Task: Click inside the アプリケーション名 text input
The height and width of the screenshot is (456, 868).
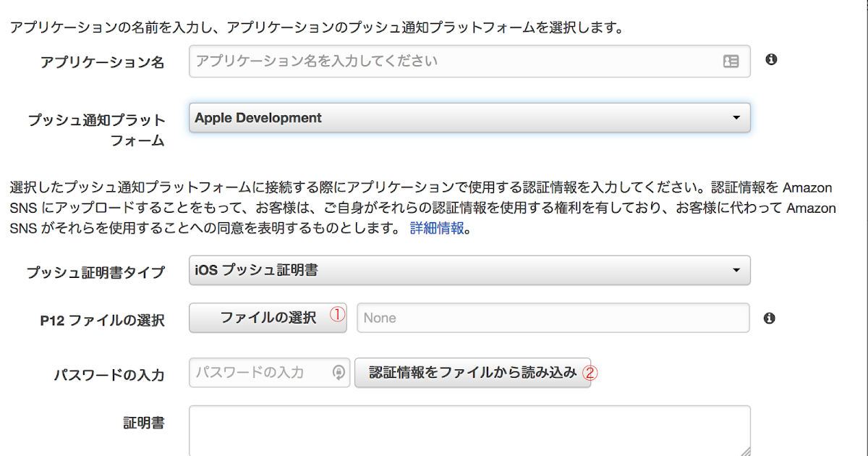Action: 434,61
